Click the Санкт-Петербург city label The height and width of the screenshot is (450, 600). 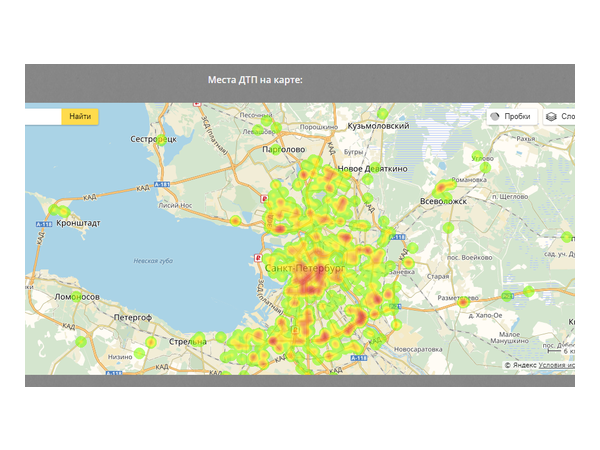coord(305,268)
